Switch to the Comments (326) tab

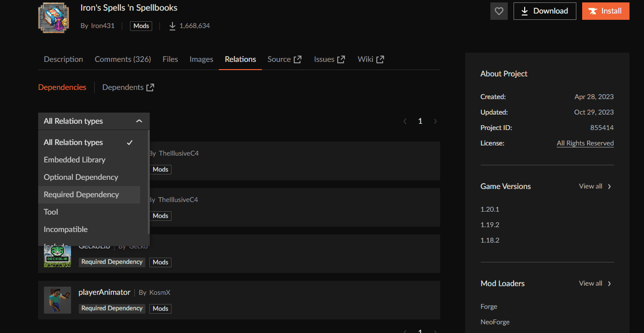[123, 59]
